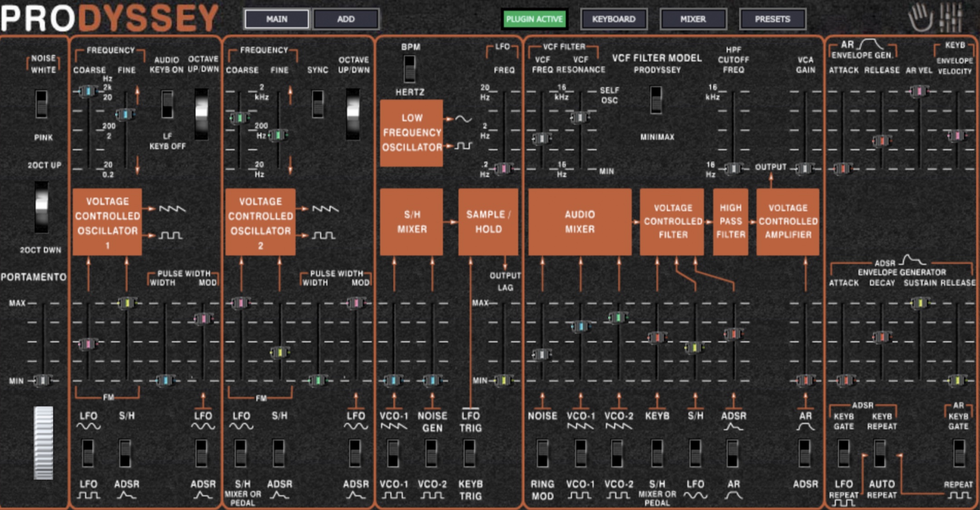Click the VCO 1 square waveform icon
This screenshot has height=510, width=980.
click(x=171, y=235)
